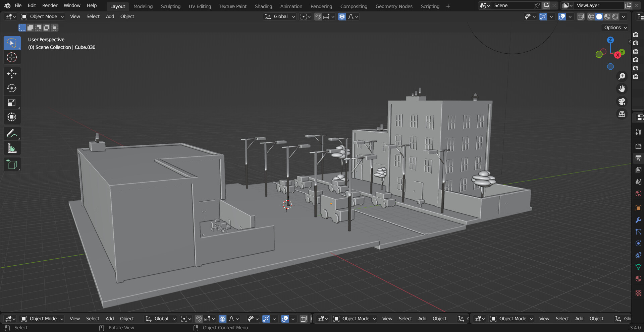This screenshot has height=332, width=644.
Task: Open World Properties with the globe icon
Action: click(638, 193)
